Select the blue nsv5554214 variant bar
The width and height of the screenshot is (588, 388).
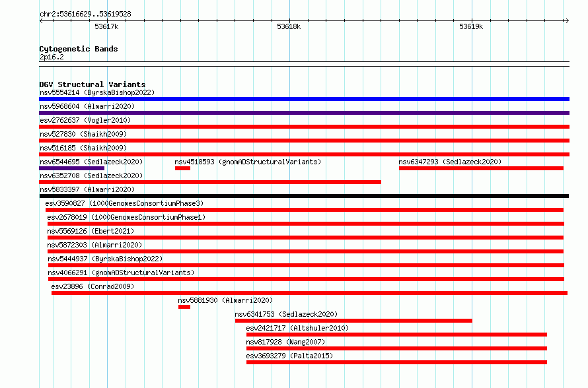click(x=304, y=99)
